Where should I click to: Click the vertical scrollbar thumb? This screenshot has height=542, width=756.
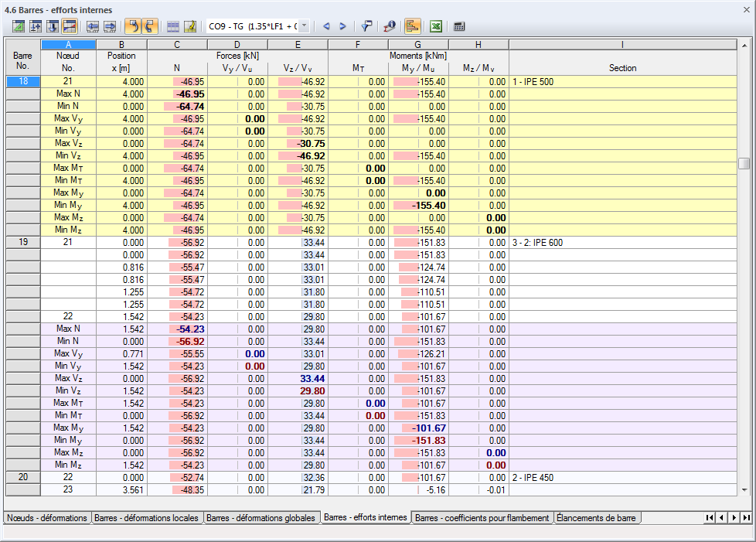pos(744,163)
